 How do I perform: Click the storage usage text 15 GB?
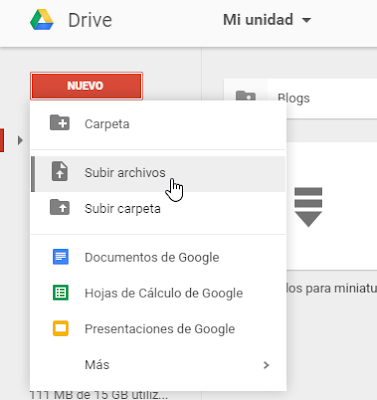click(99, 395)
